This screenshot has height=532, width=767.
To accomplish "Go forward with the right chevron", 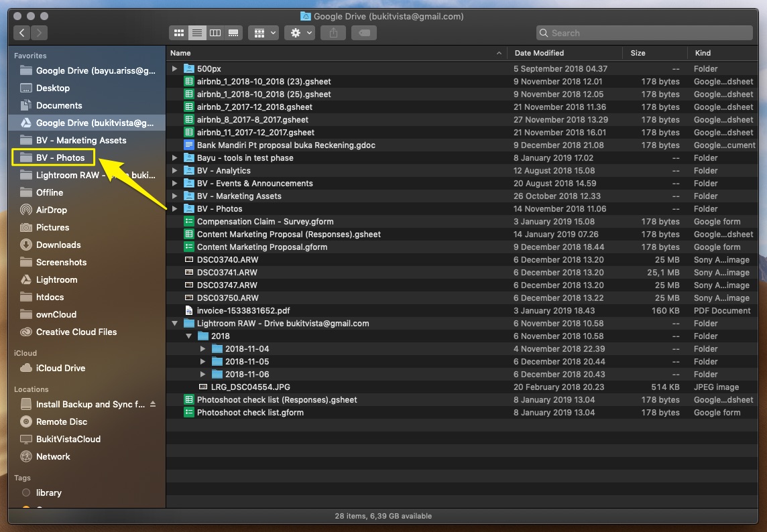I will coord(39,33).
